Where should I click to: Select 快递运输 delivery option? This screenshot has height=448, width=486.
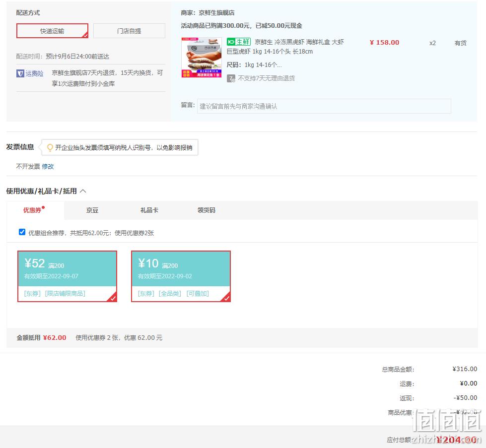pyautogui.click(x=52, y=31)
